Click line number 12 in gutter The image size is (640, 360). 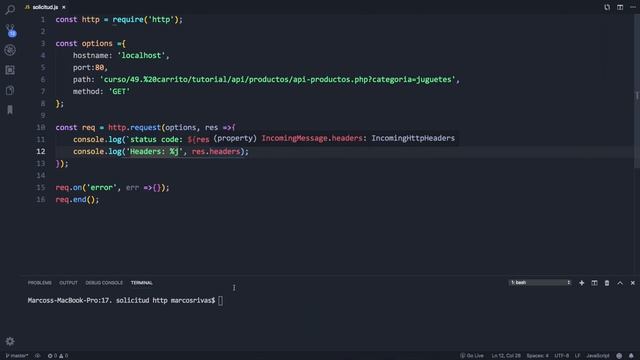pyautogui.click(x=41, y=151)
